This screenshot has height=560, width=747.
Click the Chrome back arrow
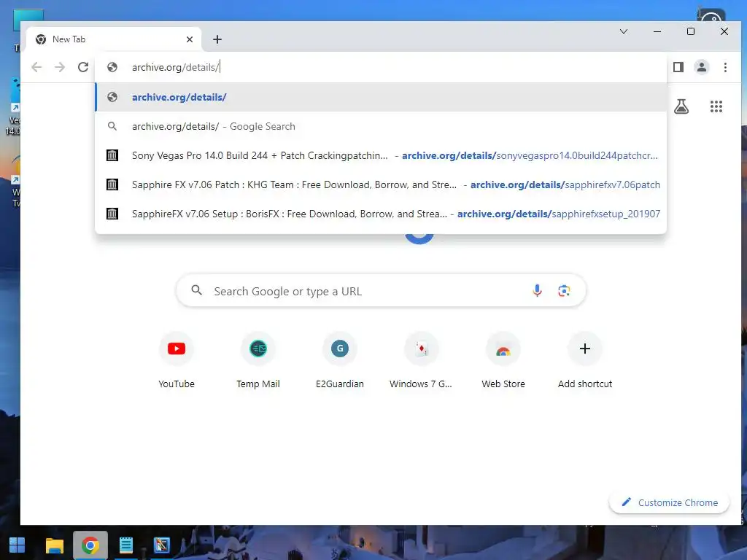36,67
